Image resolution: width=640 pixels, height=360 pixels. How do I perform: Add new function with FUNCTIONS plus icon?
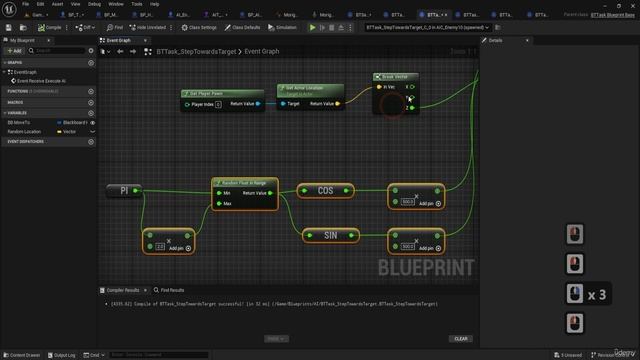pyautogui.click(x=91, y=91)
